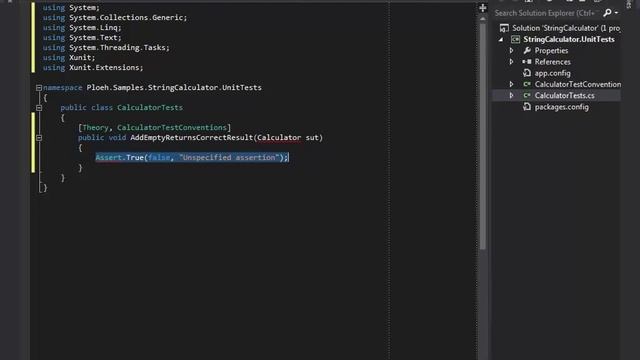Click the 'using System;' line
The width and height of the screenshot is (640, 360).
(71, 8)
